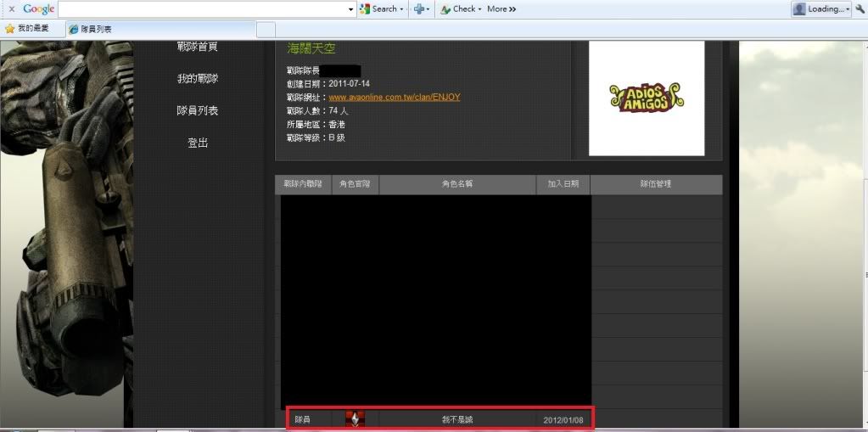The width and height of the screenshot is (868, 432).
Task: Click the red rank badge icon in member row
Action: tap(355, 419)
